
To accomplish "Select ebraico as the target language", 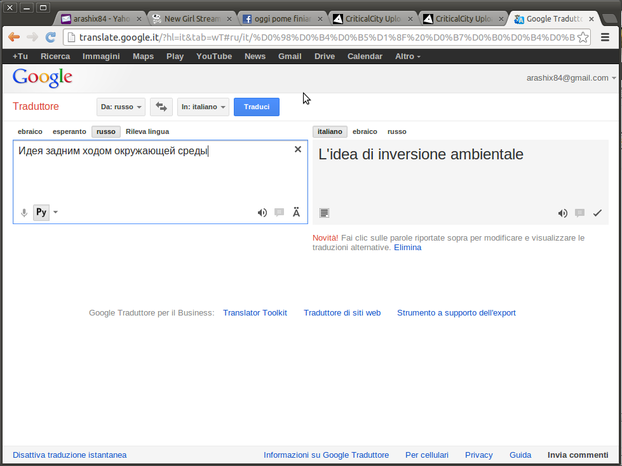I will (365, 131).
